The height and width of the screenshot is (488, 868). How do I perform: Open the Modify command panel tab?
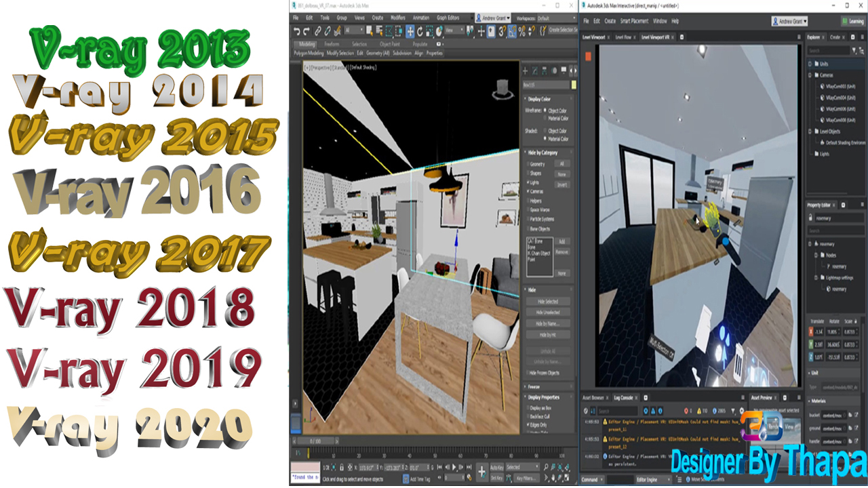[x=535, y=70]
